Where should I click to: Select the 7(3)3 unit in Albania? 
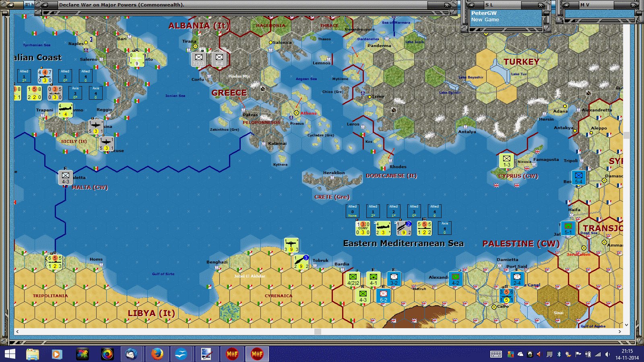[198, 60]
